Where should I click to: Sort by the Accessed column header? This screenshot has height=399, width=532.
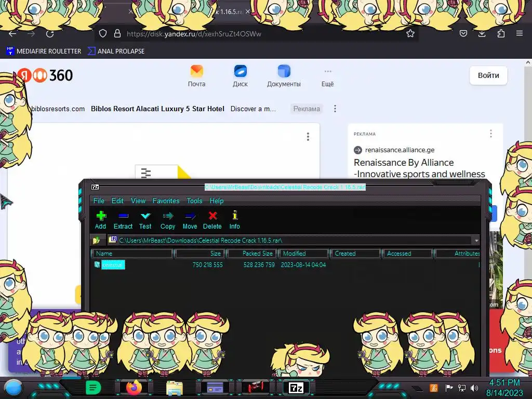pyautogui.click(x=407, y=254)
